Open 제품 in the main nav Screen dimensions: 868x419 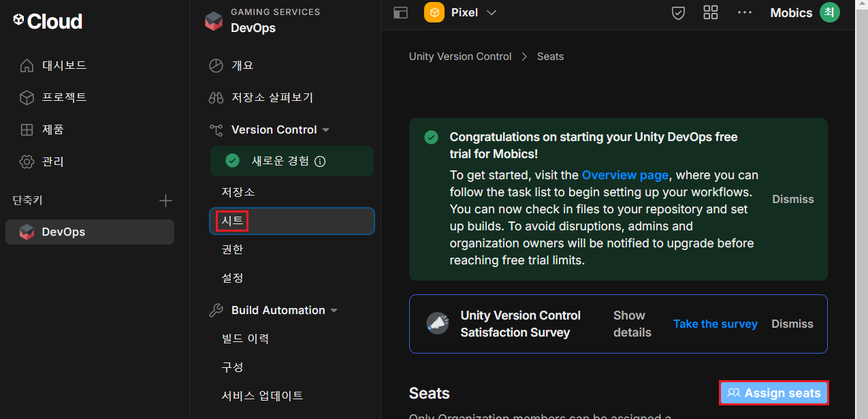[53, 129]
